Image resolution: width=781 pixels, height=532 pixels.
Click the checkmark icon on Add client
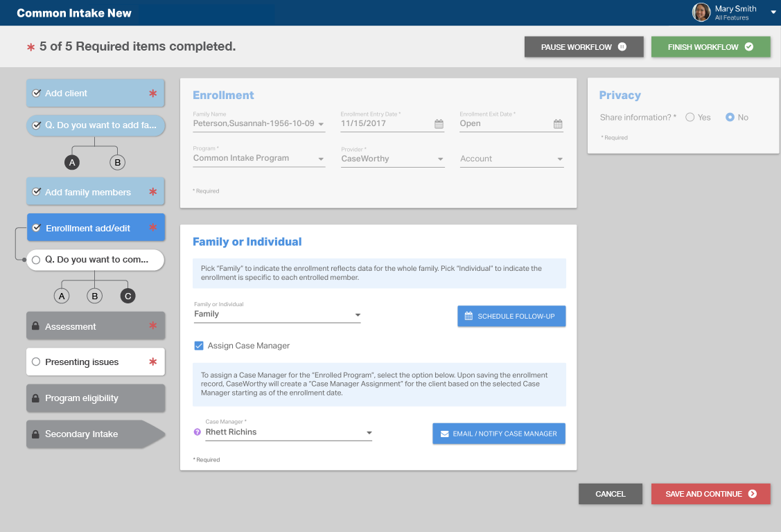coord(36,93)
